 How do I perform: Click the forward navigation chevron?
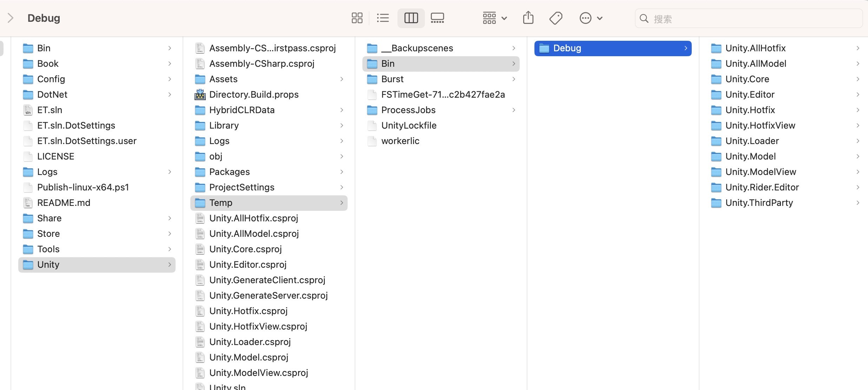click(11, 18)
